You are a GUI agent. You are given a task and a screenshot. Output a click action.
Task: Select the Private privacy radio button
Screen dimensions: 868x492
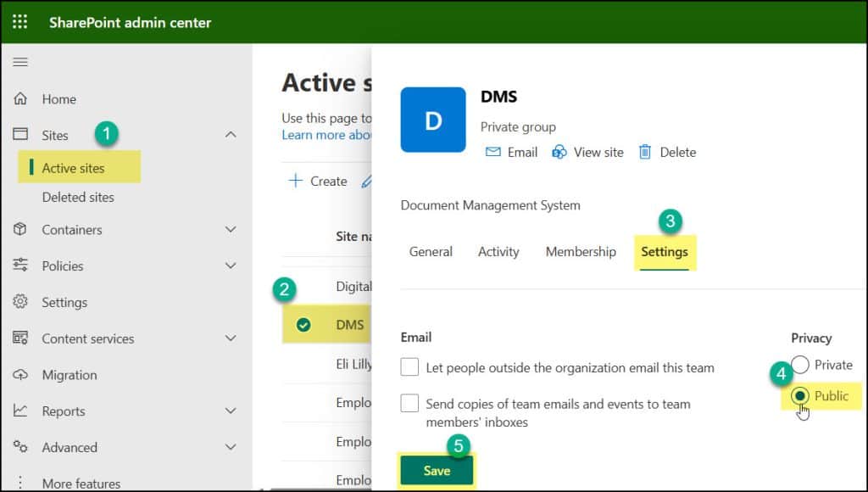tap(800, 365)
